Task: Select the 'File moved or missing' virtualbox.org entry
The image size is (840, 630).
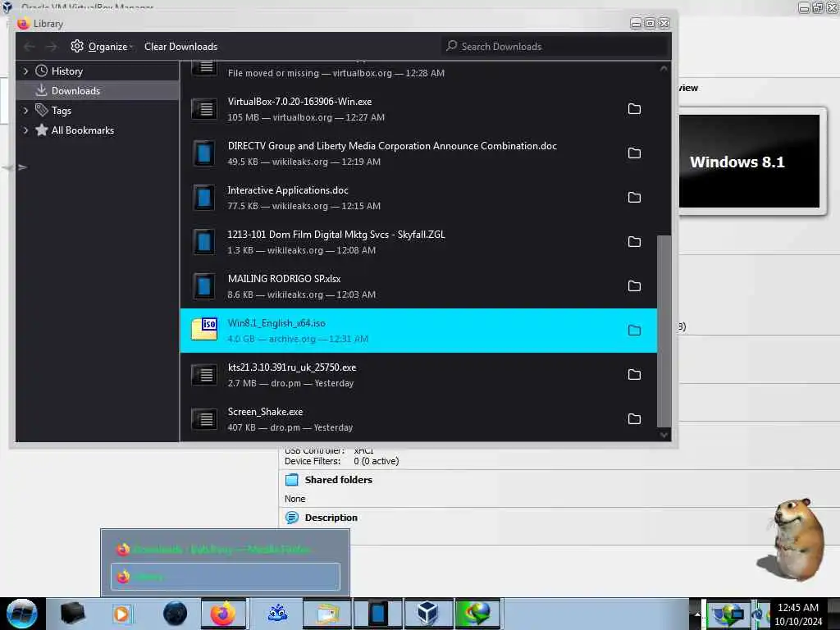Action: 418,73
